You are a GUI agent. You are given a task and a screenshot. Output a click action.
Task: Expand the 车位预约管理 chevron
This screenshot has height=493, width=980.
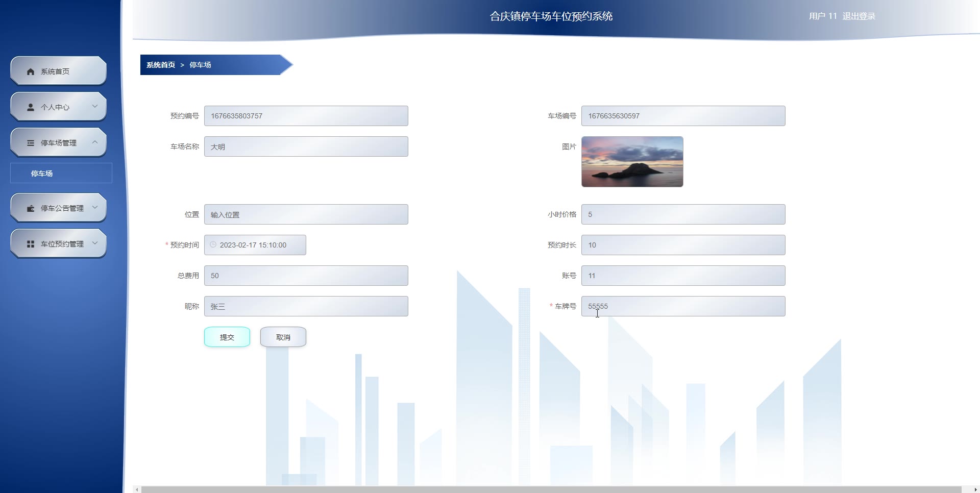[95, 243]
